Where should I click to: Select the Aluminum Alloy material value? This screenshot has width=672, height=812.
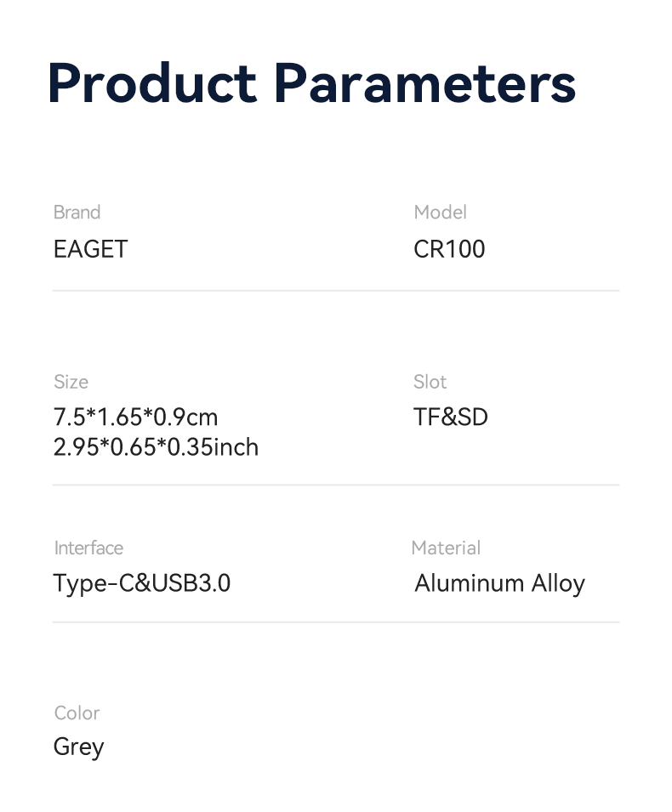click(499, 583)
